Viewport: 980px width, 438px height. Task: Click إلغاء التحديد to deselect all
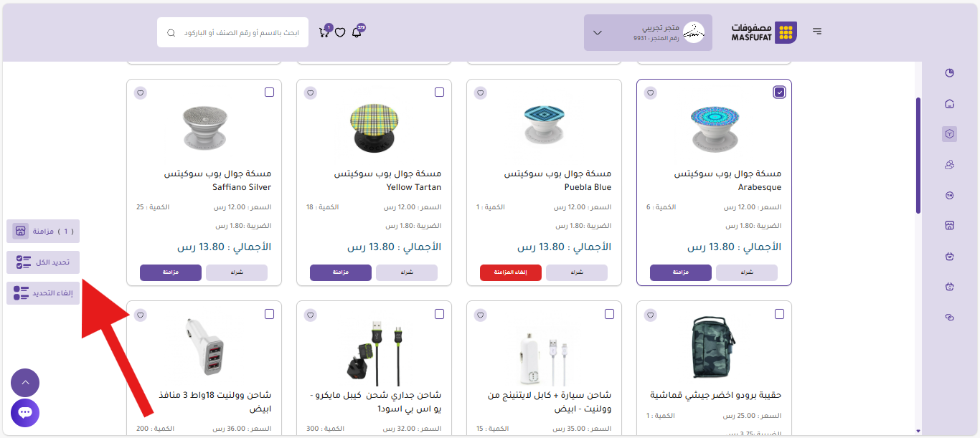pos(43,293)
